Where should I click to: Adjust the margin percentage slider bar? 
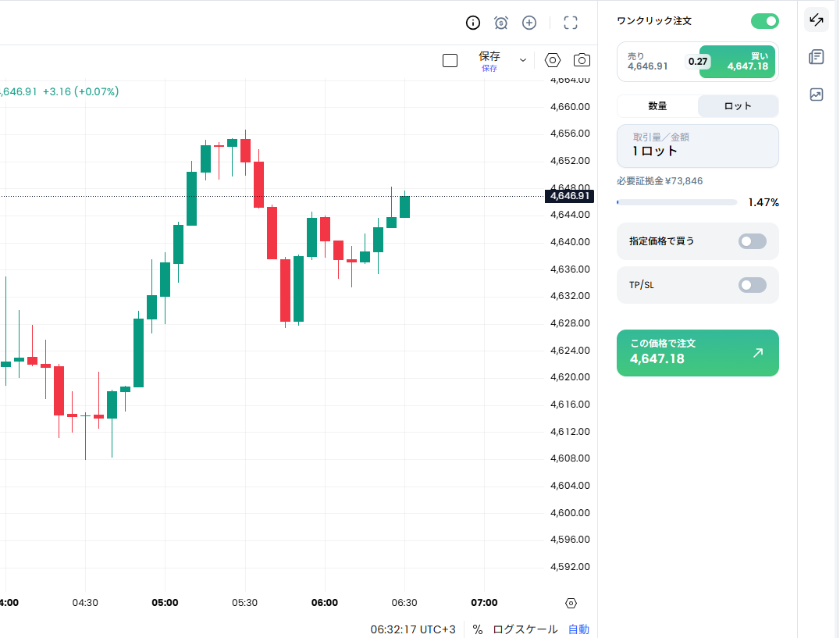pyautogui.click(x=677, y=202)
